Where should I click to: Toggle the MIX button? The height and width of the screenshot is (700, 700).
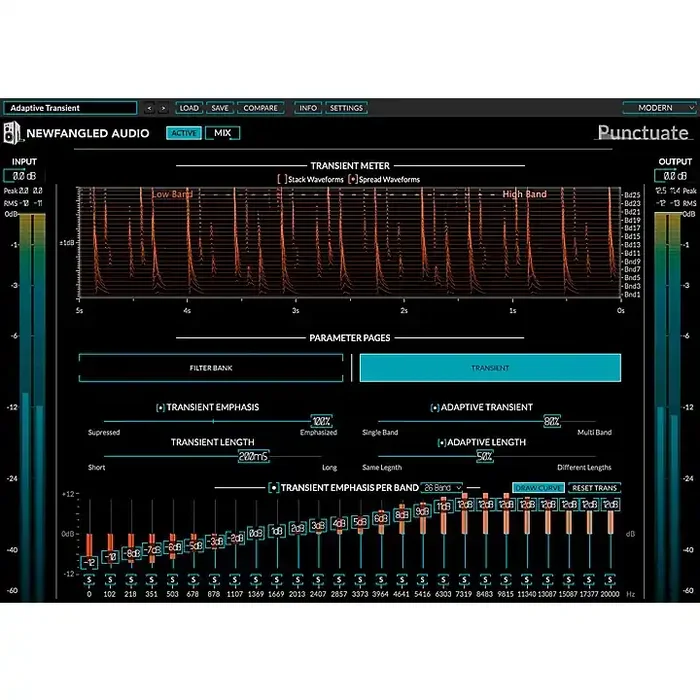pyautogui.click(x=222, y=133)
